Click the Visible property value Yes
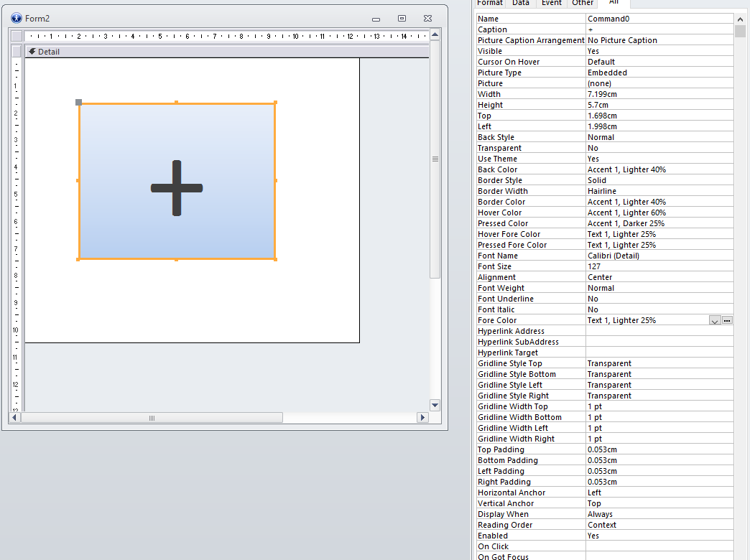Viewport: 750px width, 560px height. pyautogui.click(x=659, y=51)
